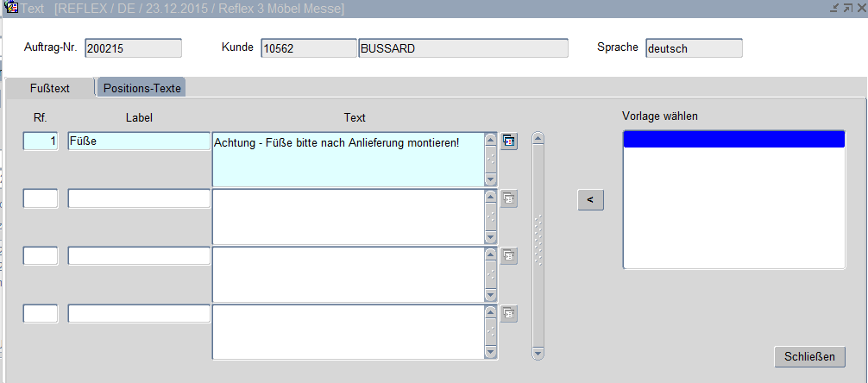Click the Label field containing Füße
Viewport: 868px width, 383px height.
coord(139,141)
